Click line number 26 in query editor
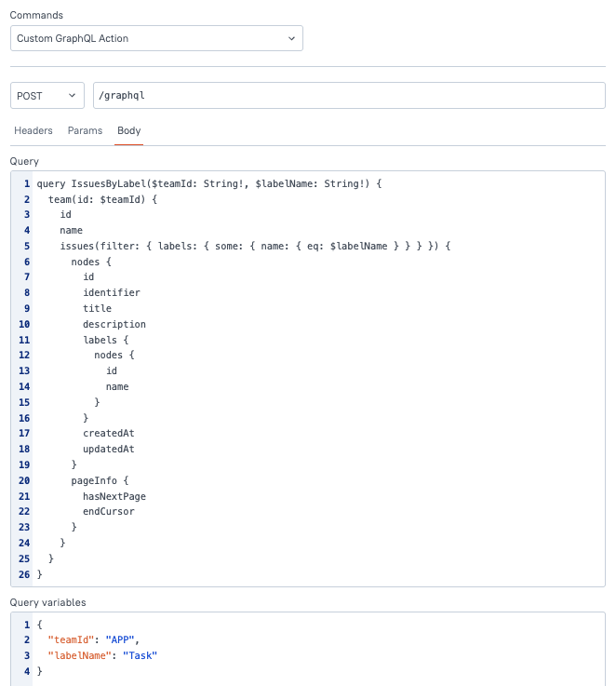Screen dimensions: 616x686 pos(24,574)
